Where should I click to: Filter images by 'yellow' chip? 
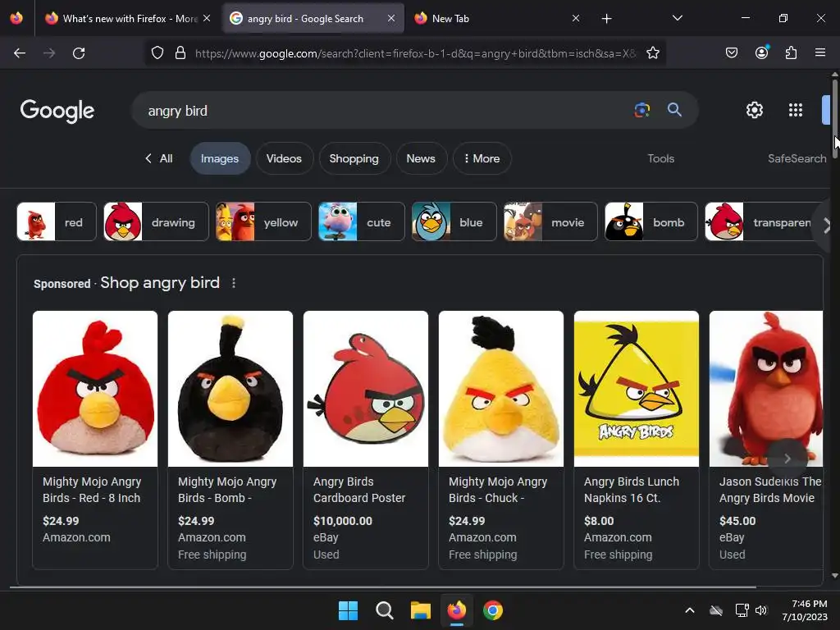pyautogui.click(x=263, y=221)
